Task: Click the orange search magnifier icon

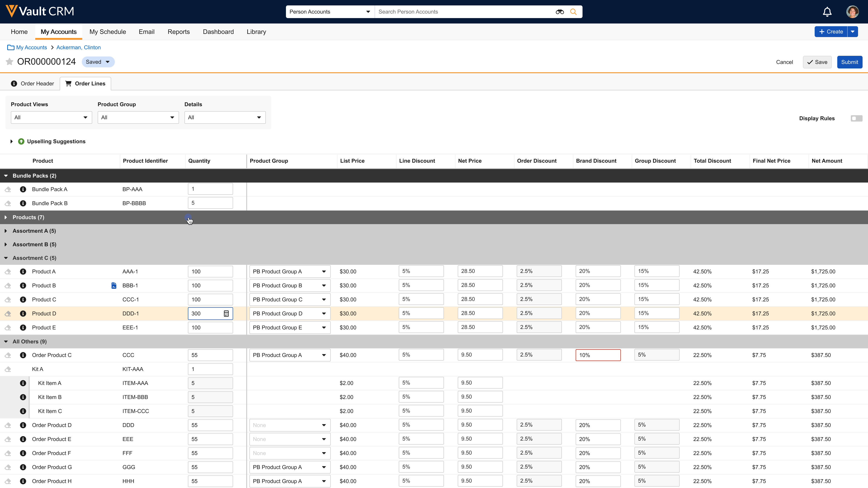Action: [573, 12]
